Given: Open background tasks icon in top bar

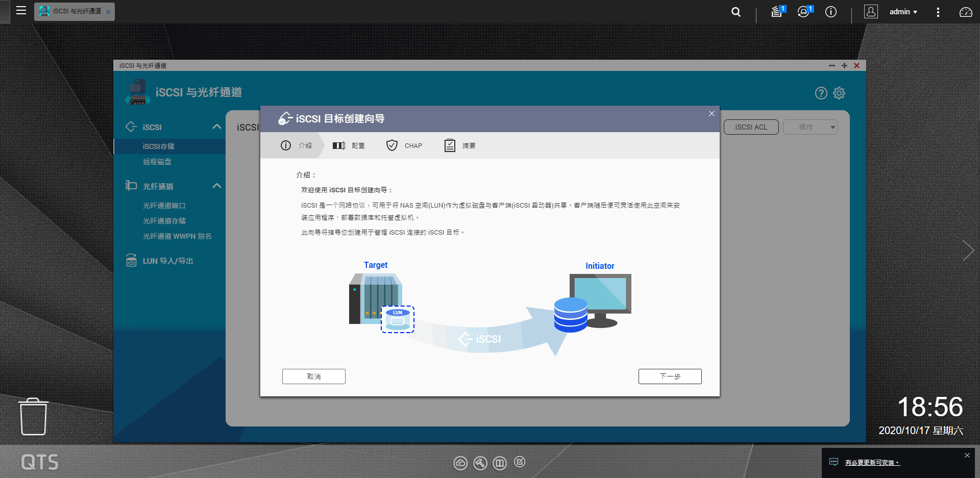Looking at the screenshot, I should pos(777,11).
